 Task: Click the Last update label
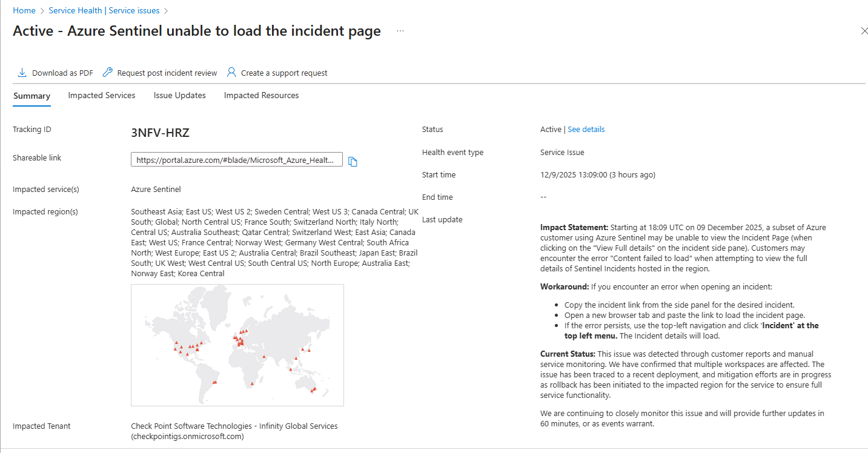(x=442, y=220)
